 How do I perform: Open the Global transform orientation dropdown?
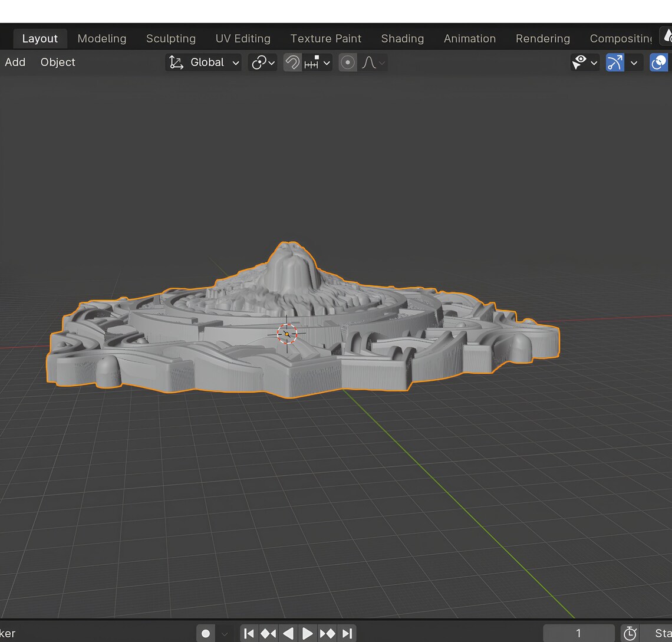pyautogui.click(x=203, y=62)
